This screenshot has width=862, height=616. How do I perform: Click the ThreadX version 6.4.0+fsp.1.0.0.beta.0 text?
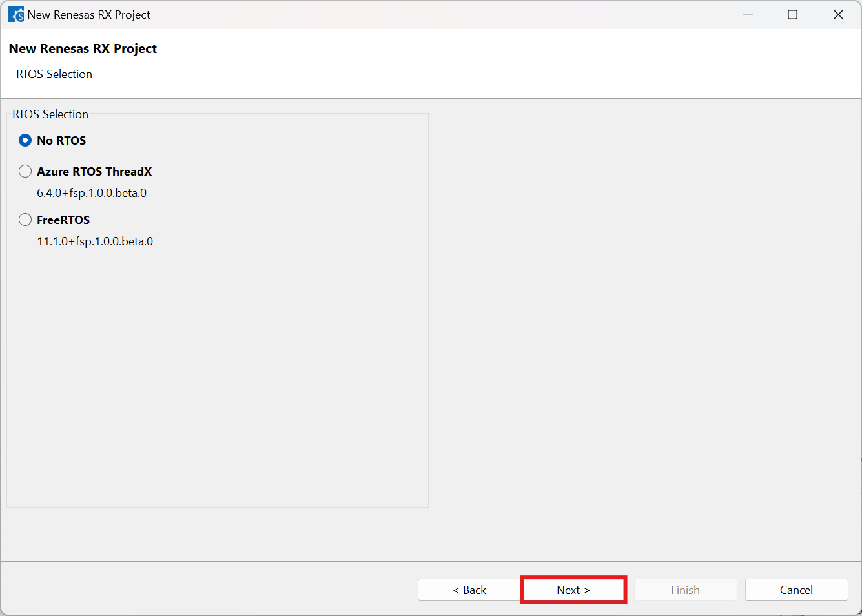click(92, 193)
